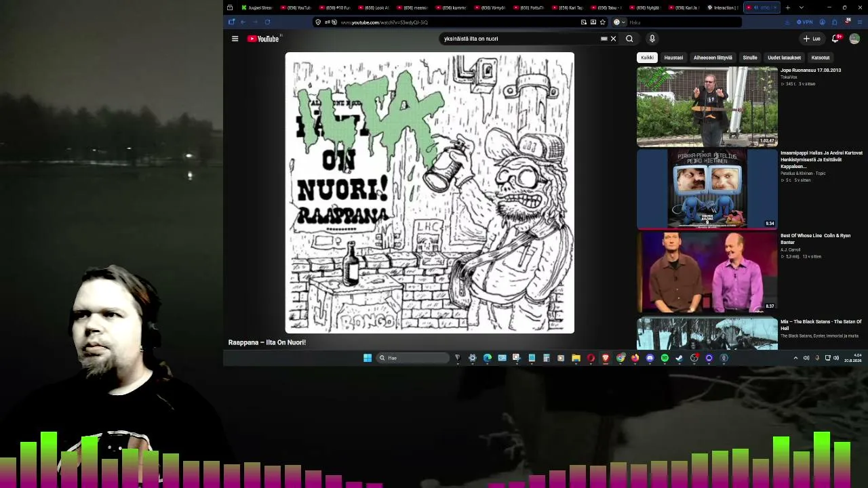This screenshot has width=868, height=488.
Task: Select the Aiheeseen liittyviä filter chip
Action: tap(713, 58)
